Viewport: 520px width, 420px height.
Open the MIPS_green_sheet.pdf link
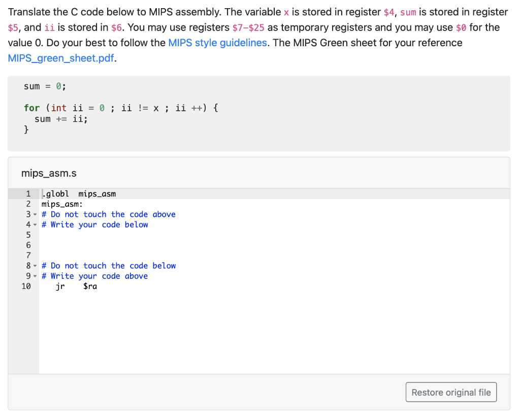60,58
